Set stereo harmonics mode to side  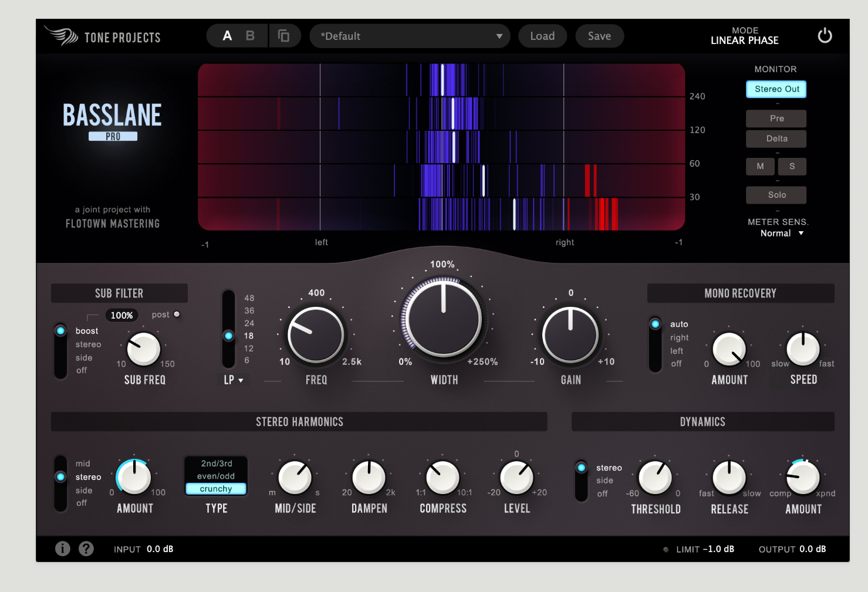pos(84,490)
